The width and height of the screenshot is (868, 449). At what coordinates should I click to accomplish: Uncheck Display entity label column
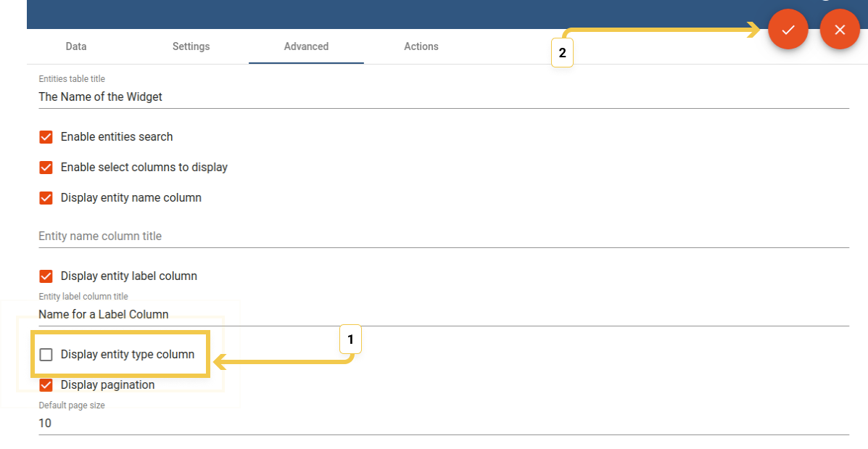46,276
